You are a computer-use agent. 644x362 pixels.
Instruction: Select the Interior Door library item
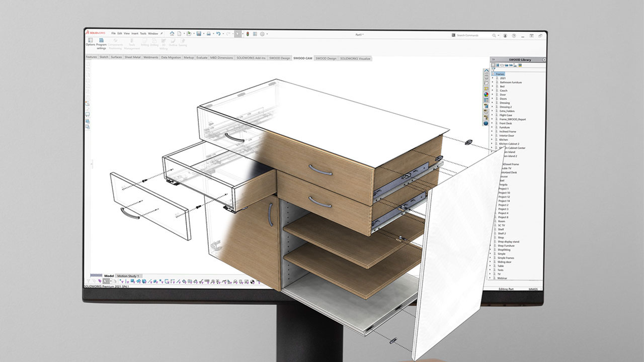507,136
